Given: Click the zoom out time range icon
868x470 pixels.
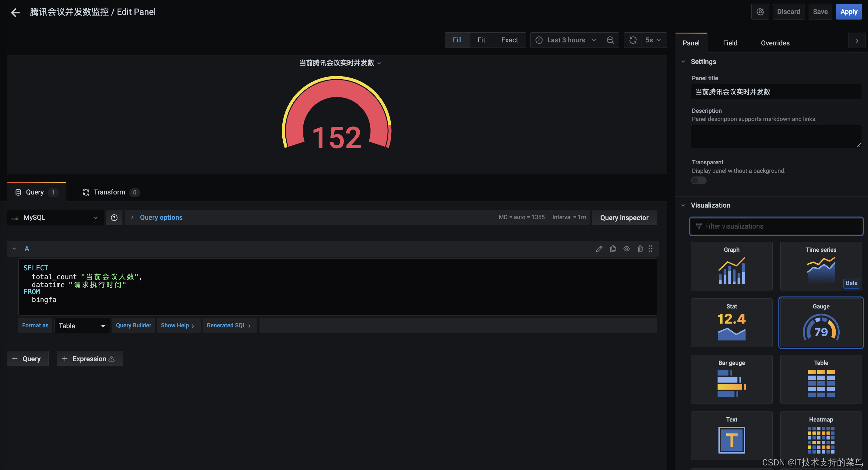Looking at the screenshot, I should pyautogui.click(x=610, y=40).
